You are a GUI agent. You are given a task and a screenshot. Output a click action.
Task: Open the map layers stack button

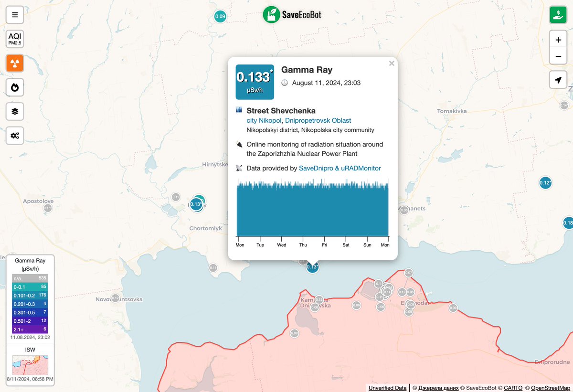point(15,111)
